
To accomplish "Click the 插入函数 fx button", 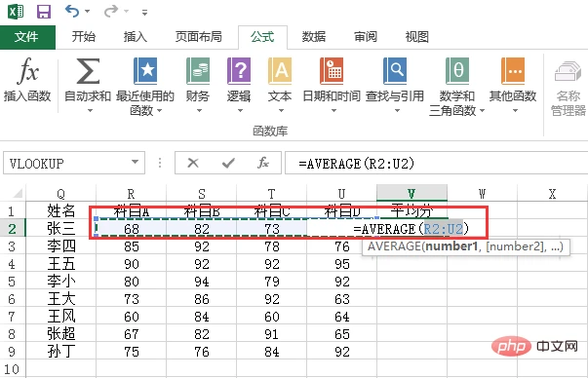I will coord(27,80).
